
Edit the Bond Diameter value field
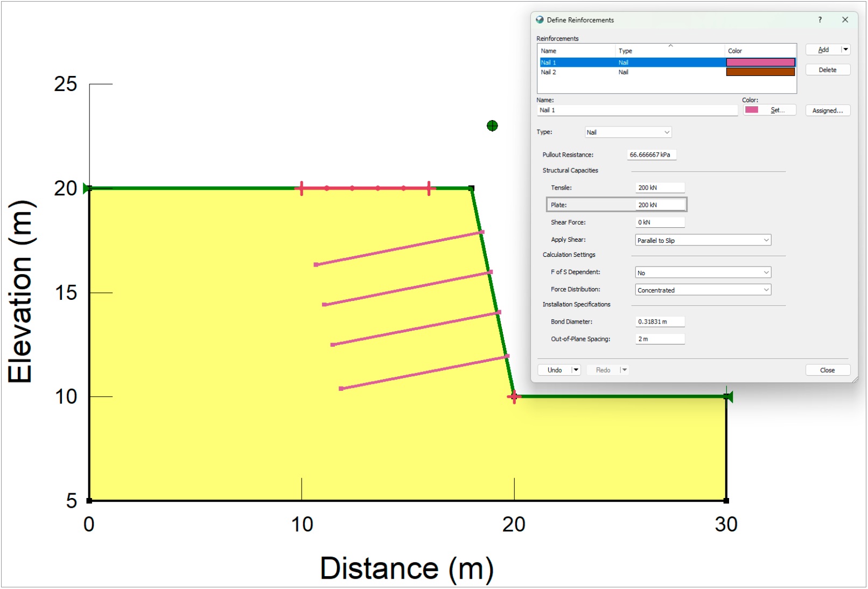coord(660,321)
